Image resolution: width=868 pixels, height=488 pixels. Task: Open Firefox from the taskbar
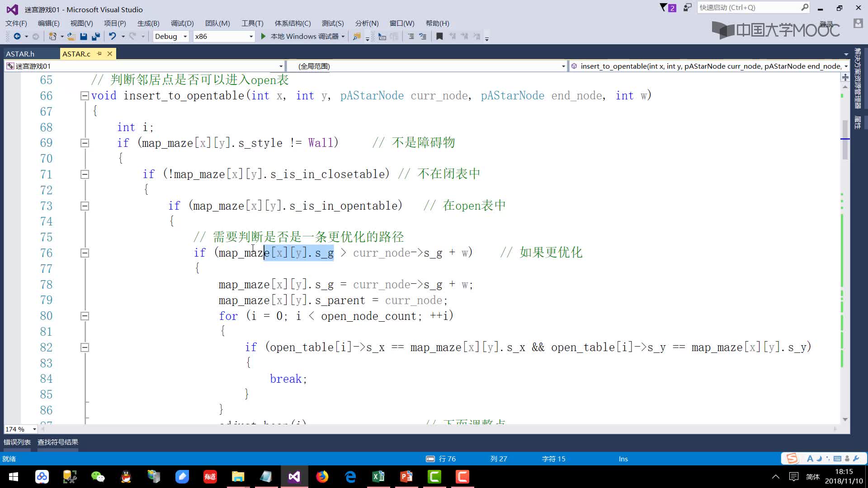click(322, 477)
